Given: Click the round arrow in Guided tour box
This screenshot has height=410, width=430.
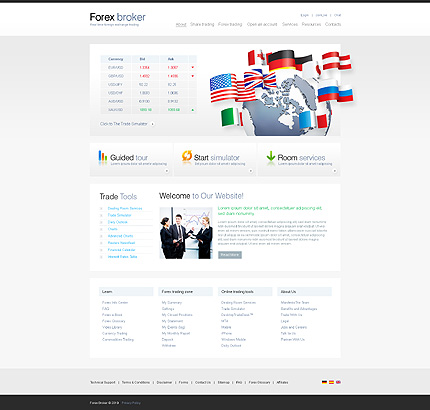Looking at the screenshot, I should [x=167, y=171].
